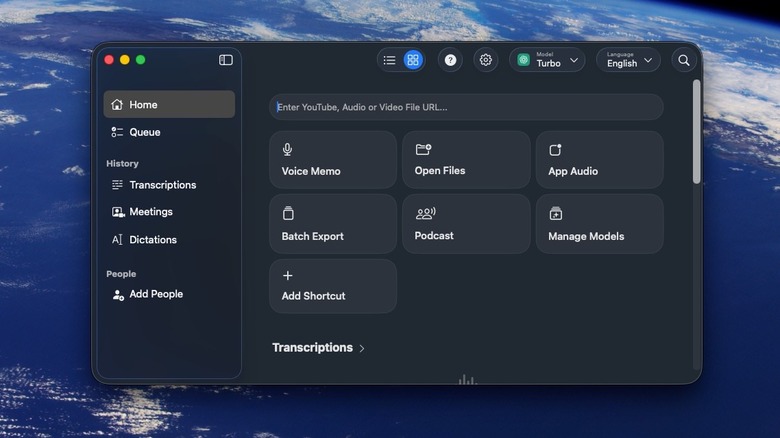The height and width of the screenshot is (438, 780).
Task: Click the Queue list icon
Action: coord(117,132)
